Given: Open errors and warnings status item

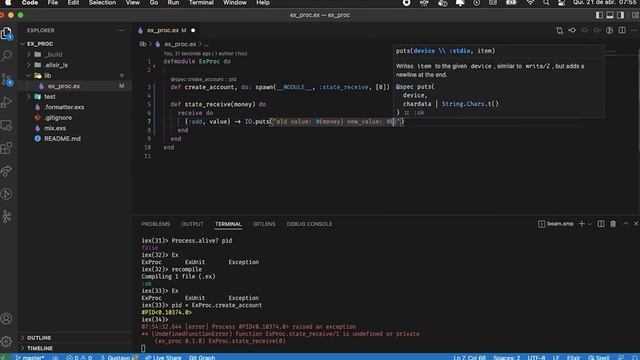Looking at the screenshot, I should [79, 357].
